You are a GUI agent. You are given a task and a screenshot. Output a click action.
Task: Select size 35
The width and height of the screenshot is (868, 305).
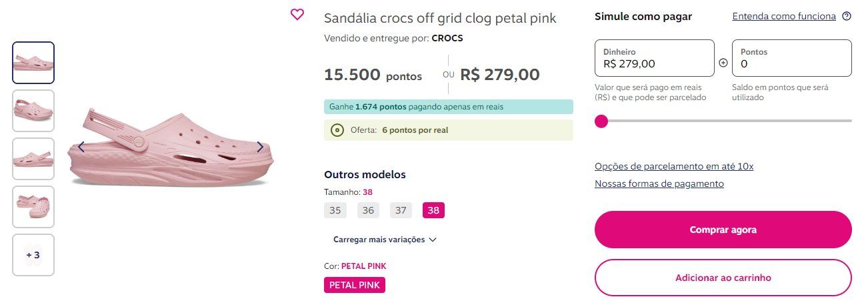[x=335, y=210]
